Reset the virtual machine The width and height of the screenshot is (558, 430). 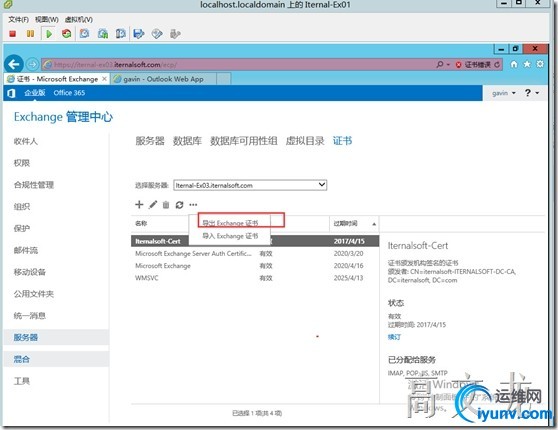click(67, 34)
